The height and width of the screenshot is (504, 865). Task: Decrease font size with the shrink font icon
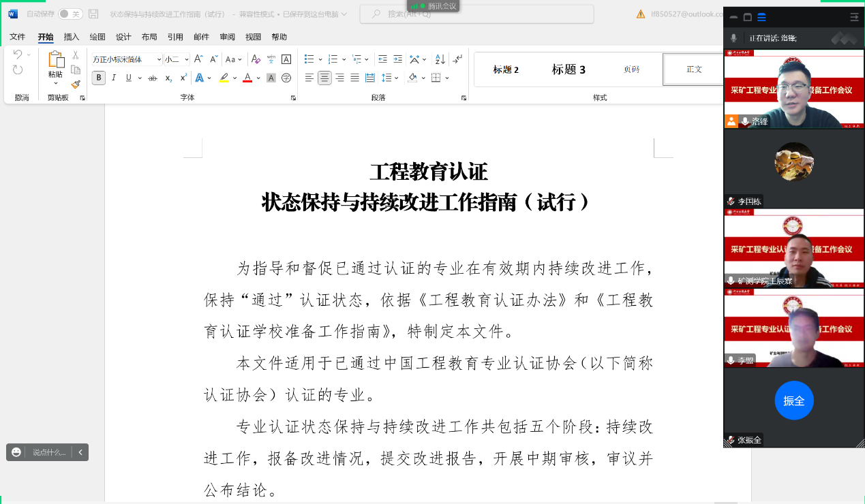[214, 59]
